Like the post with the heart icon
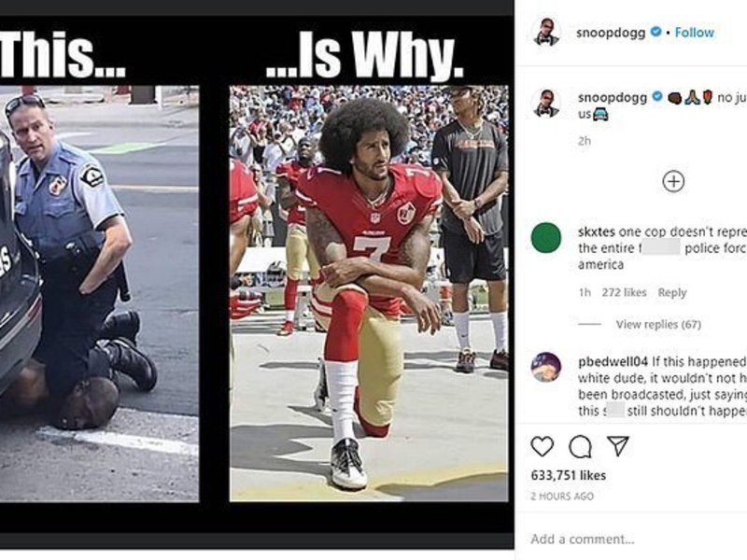The image size is (747, 560). click(x=543, y=446)
